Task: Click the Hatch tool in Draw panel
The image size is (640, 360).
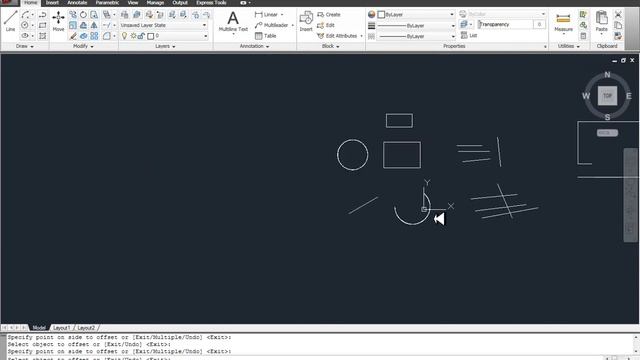Action: pyautogui.click(x=42, y=36)
